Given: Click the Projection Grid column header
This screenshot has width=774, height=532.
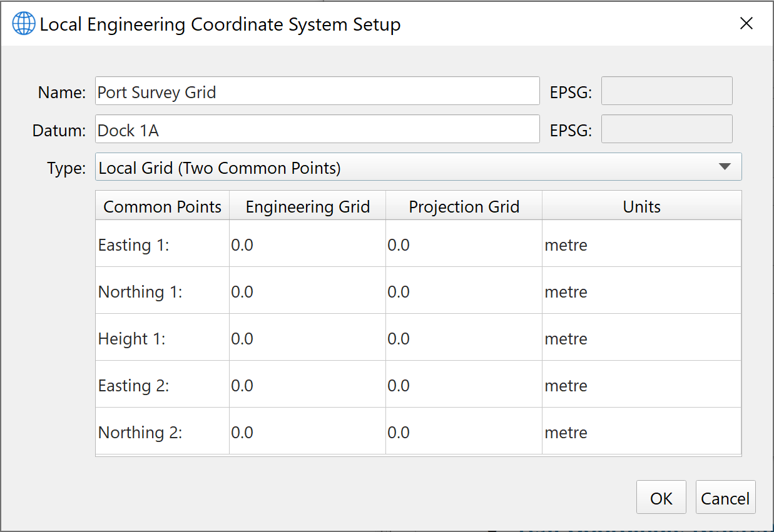Looking at the screenshot, I should coord(464,206).
